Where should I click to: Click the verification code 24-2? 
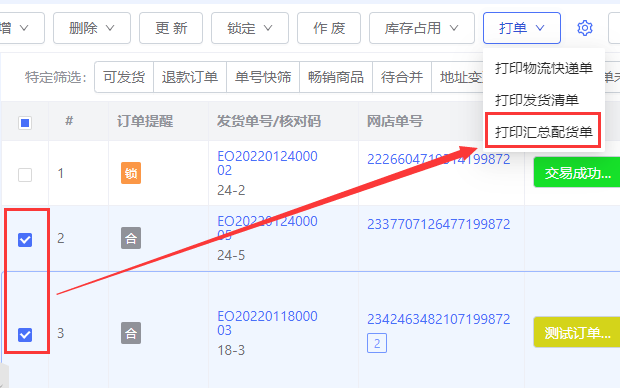tap(231, 191)
